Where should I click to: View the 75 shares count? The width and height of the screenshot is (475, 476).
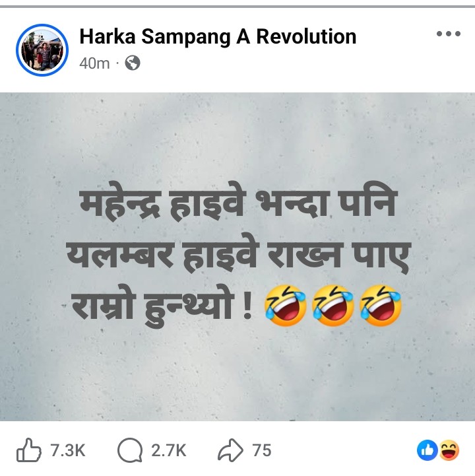coord(262,450)
